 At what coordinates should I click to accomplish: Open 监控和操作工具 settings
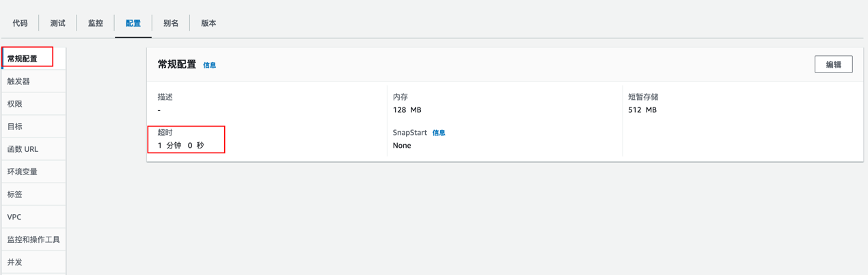[x=33, y=239]
